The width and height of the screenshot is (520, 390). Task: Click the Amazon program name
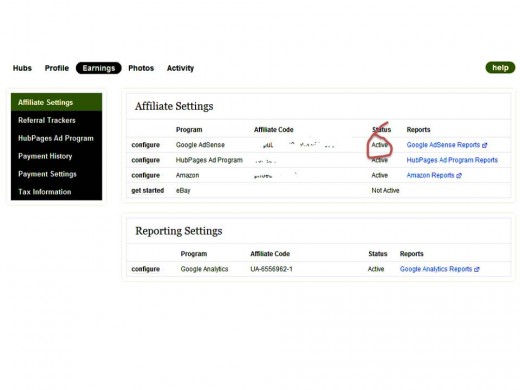[x=187, y=175]
